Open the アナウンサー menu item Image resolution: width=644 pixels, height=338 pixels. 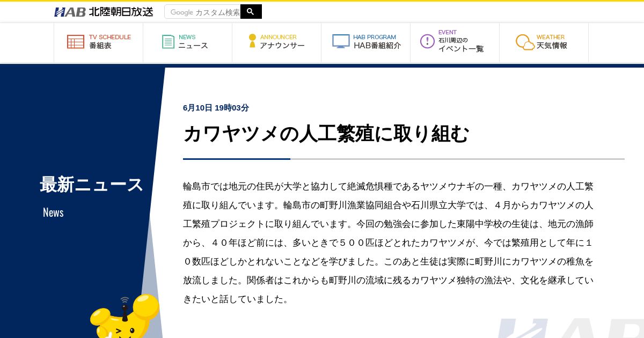[x=277, y=42]
